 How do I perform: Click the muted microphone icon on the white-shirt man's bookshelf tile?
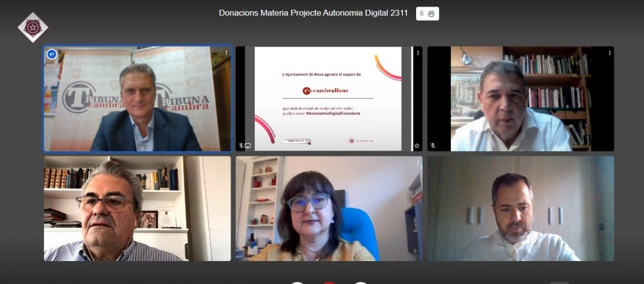tap(433, 145)
